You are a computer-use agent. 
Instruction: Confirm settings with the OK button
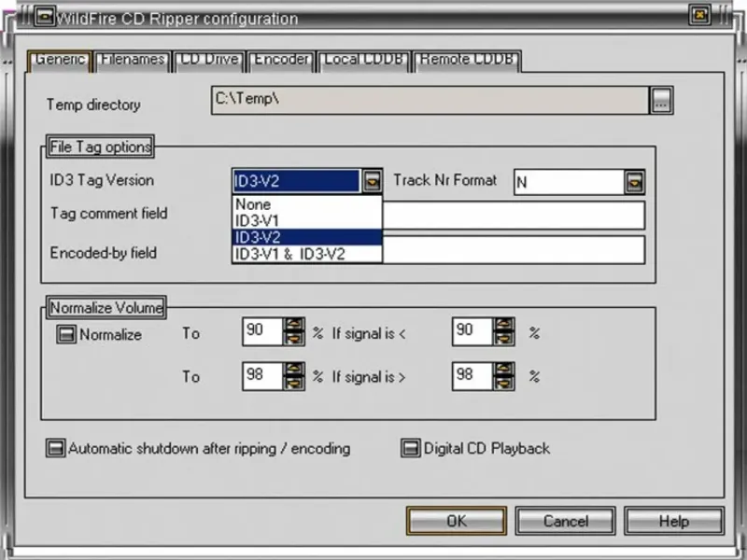click(457, 521)
